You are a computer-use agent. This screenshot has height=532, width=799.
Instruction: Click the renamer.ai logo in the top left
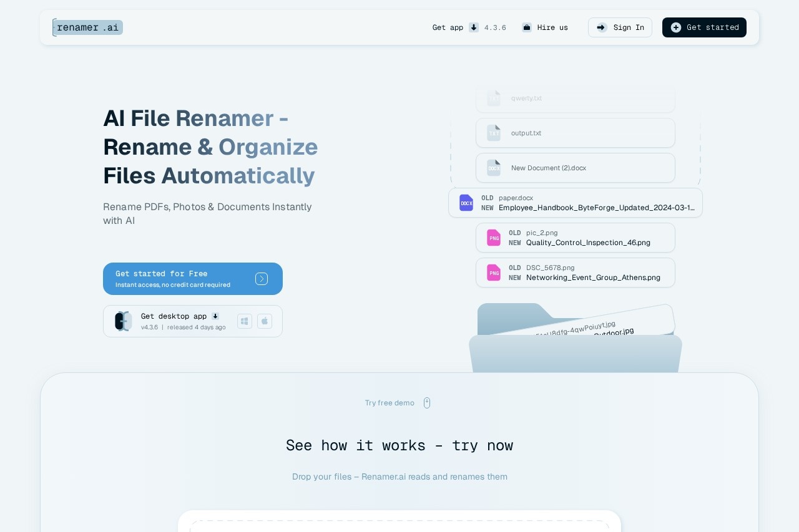(87, 27)
